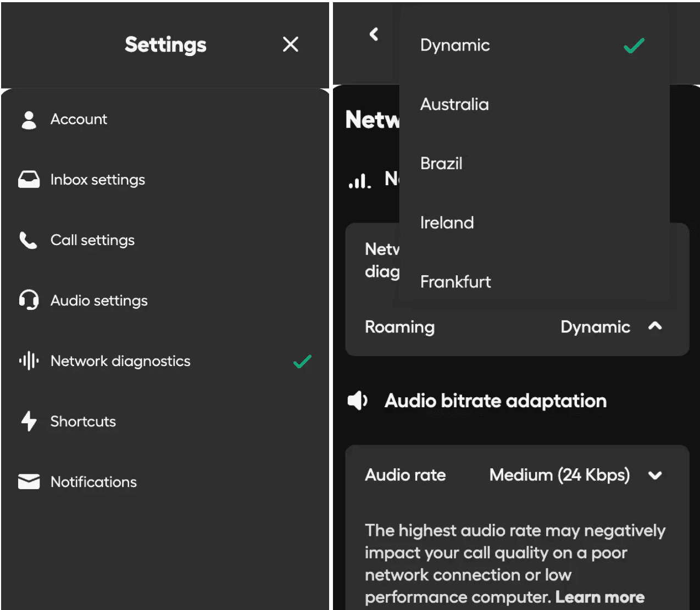Select Ireland as roaming region
Viewport: 700px width, 610px height.
point(447,223)
